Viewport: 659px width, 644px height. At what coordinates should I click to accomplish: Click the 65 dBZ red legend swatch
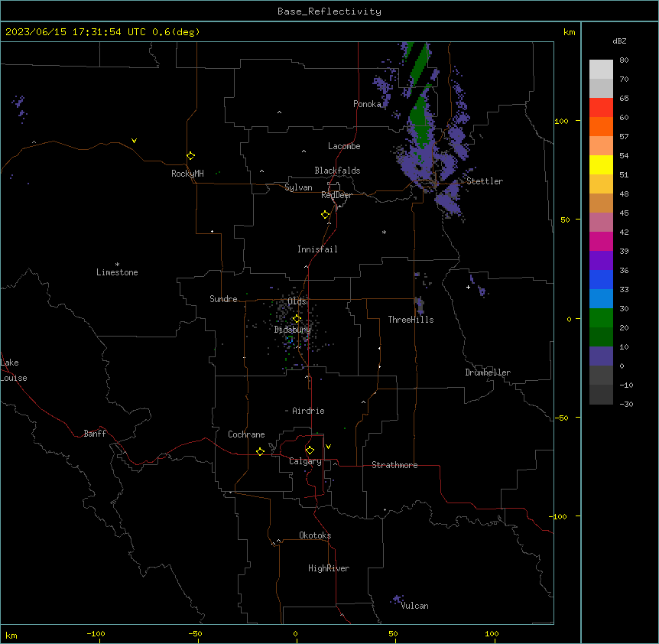tap(601, 107)
